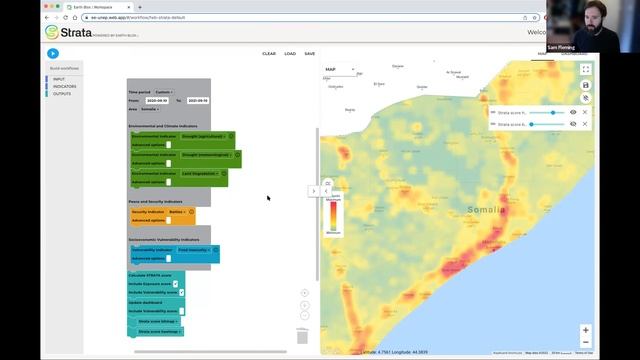The width and height of the screenshot is (640, 360).
Task: Toggle Advanced options for Drought (meteorological)
Action: coord(169,164)
